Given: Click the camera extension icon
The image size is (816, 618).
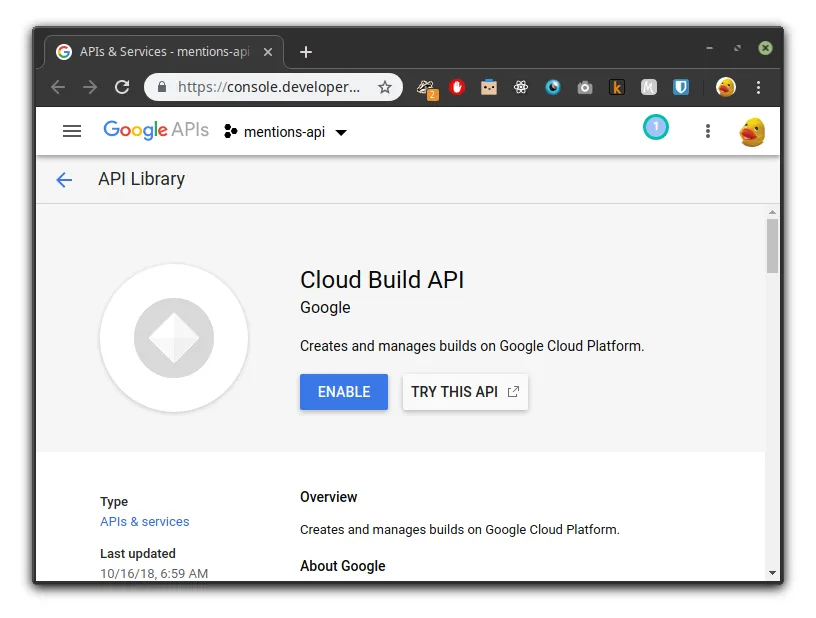Looking at the screenshot, I should (x=585, y=87).
